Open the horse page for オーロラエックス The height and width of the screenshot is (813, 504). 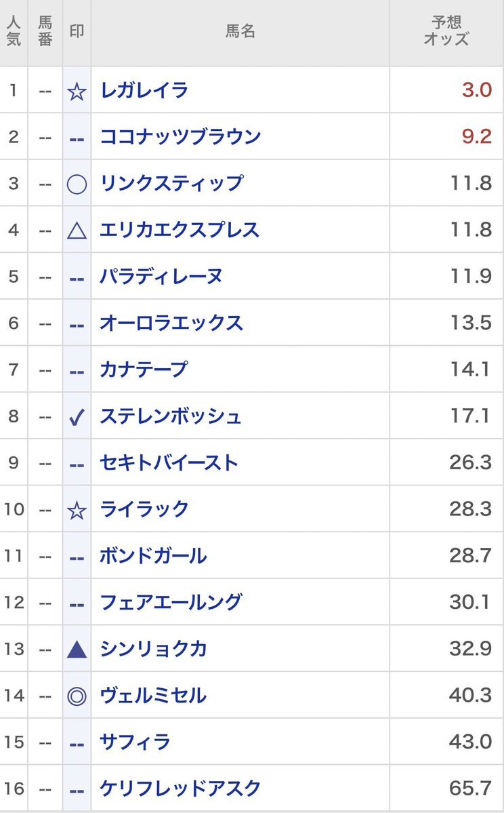pos(171,323)
